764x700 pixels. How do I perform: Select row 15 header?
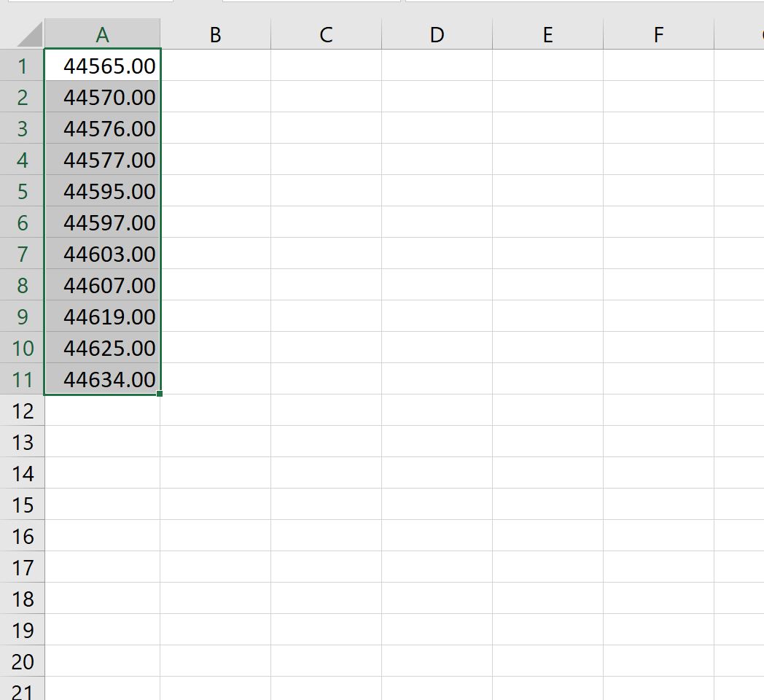click(x=22, y=504)
